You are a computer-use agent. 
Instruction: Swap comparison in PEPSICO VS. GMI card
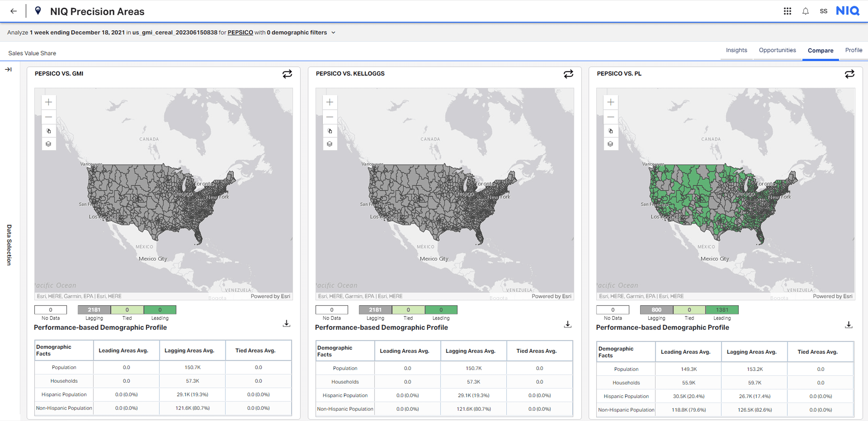coord(287,74)
